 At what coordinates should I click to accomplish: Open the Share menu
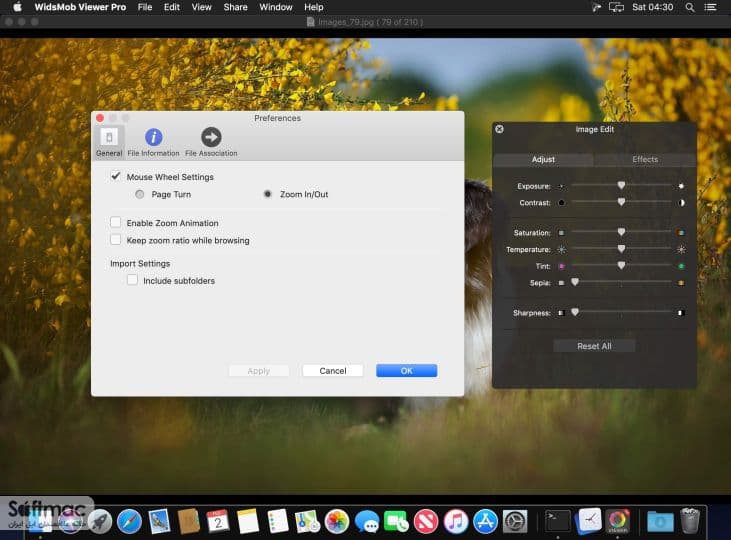tap(235, 7)
